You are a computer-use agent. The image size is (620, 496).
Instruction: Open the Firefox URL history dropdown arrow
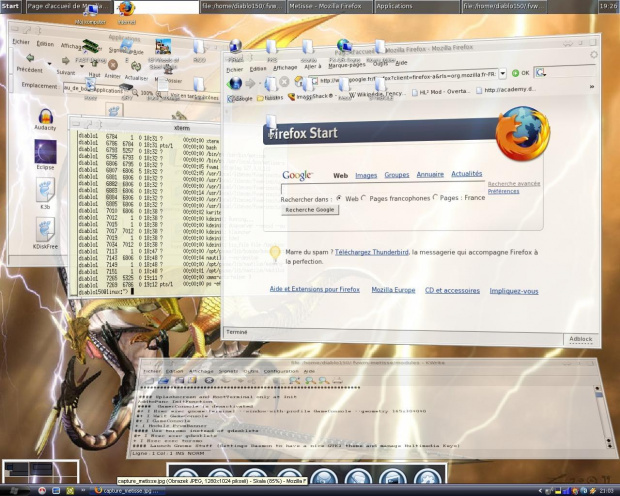pyautogui.click(x=503, y=74)
